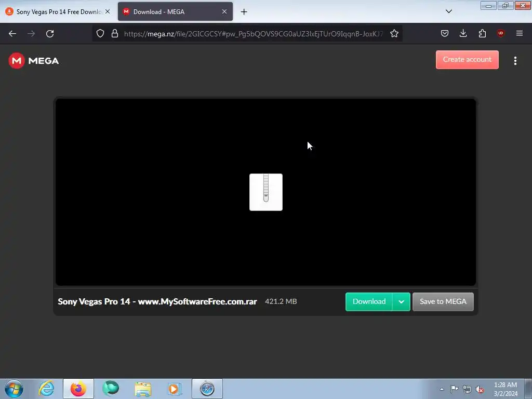This screenshot has height=399, width=532.
Task: Open the Safari compass taskbar icon
Action: (207, 389)
